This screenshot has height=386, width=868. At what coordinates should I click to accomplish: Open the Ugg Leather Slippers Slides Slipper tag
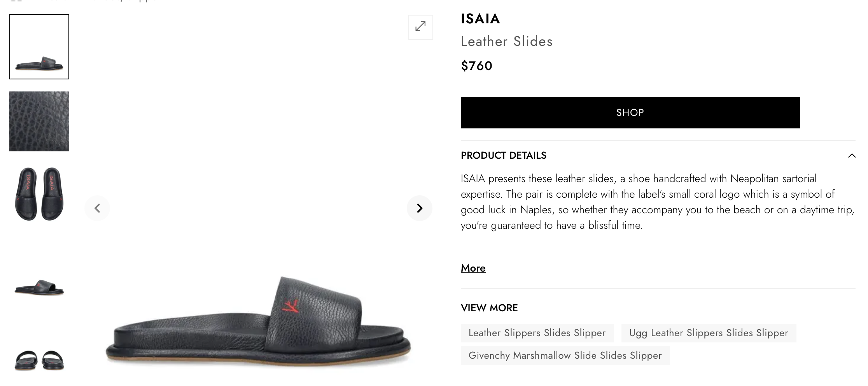click(708, 333)
